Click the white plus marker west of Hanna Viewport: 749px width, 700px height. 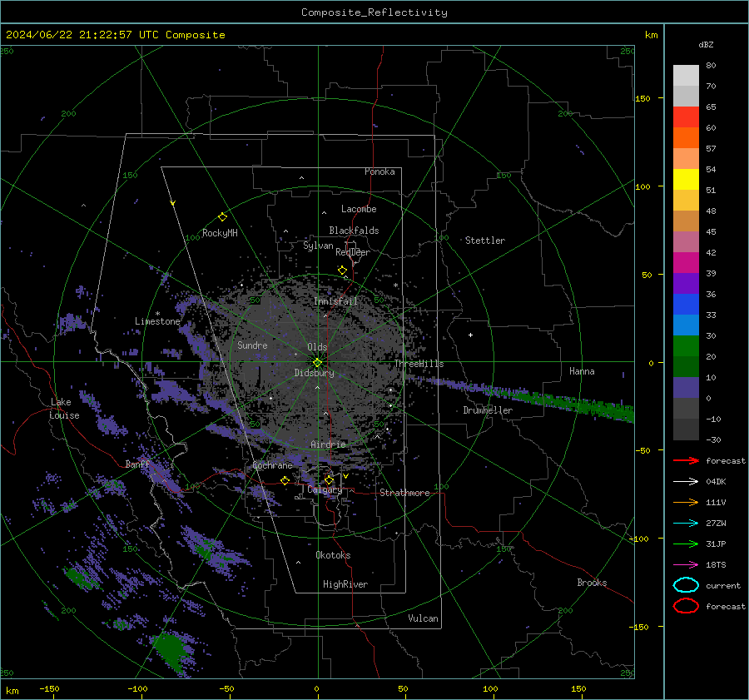pyautogui.click(x=470, y=335)
